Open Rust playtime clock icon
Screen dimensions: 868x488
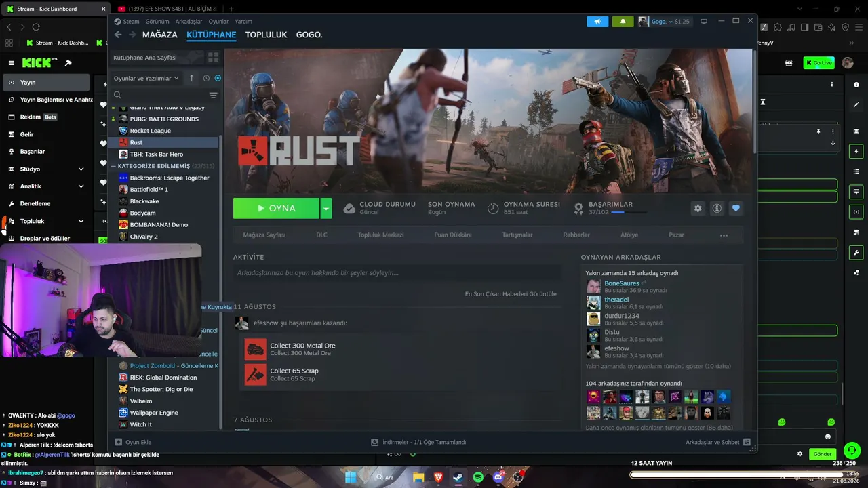(493, 208)
